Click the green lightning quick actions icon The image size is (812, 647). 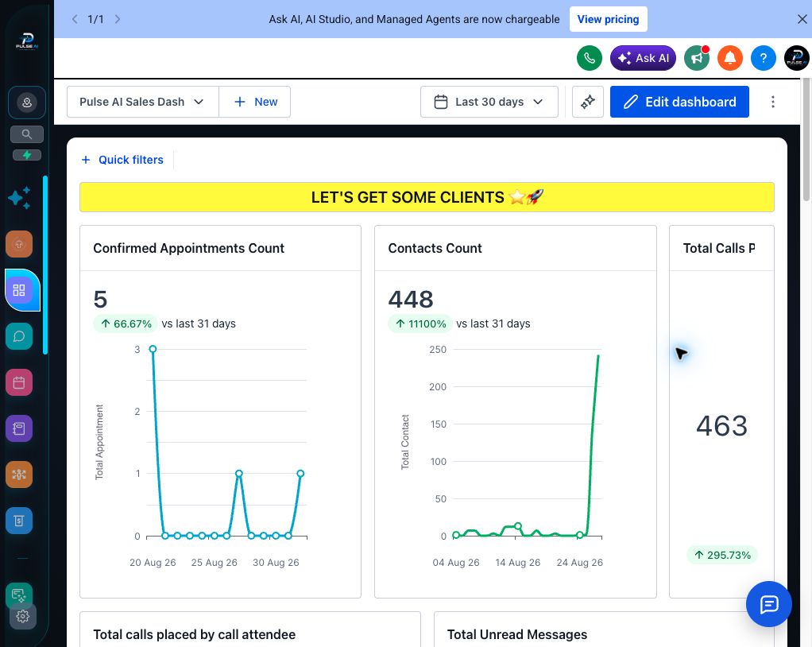[27, 155]
